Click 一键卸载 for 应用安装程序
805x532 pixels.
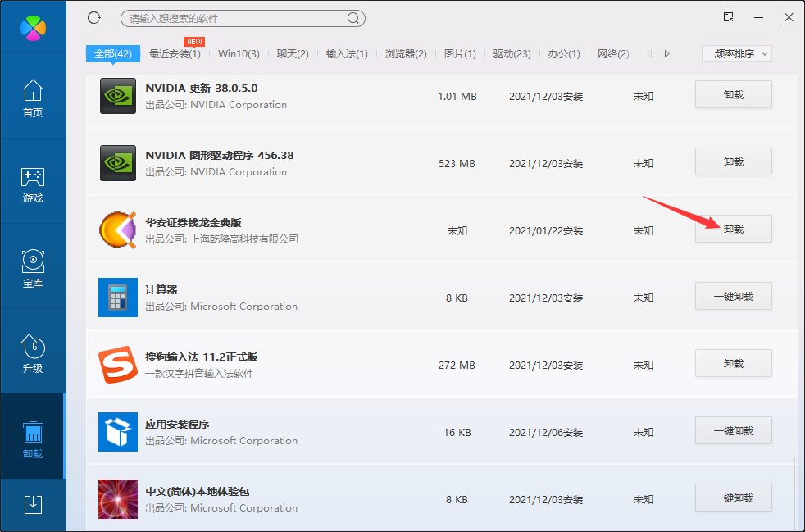733,431
